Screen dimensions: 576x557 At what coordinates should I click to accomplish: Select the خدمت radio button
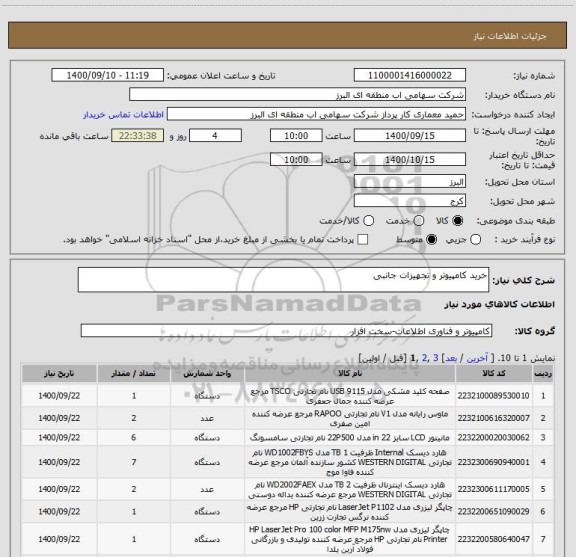tap(419, 221)
